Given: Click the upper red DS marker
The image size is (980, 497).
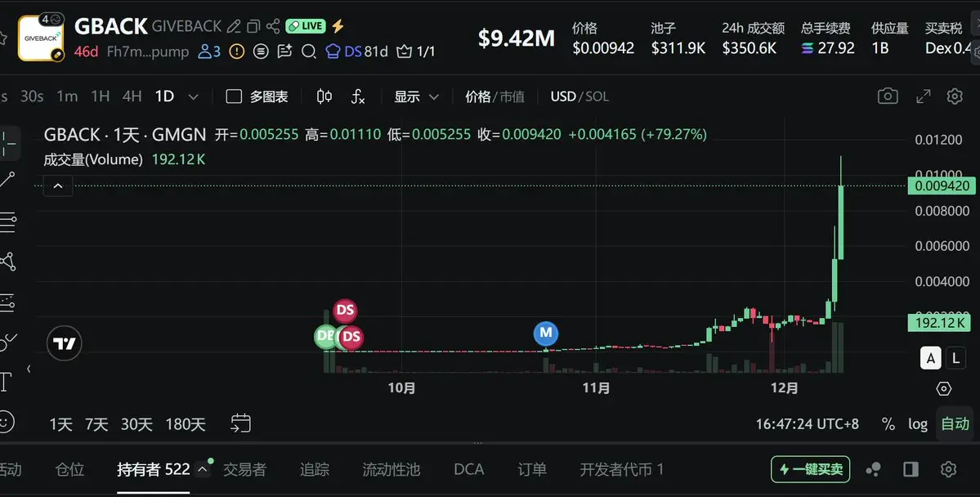Looking at the screenshot, I should tap(345, 310).
